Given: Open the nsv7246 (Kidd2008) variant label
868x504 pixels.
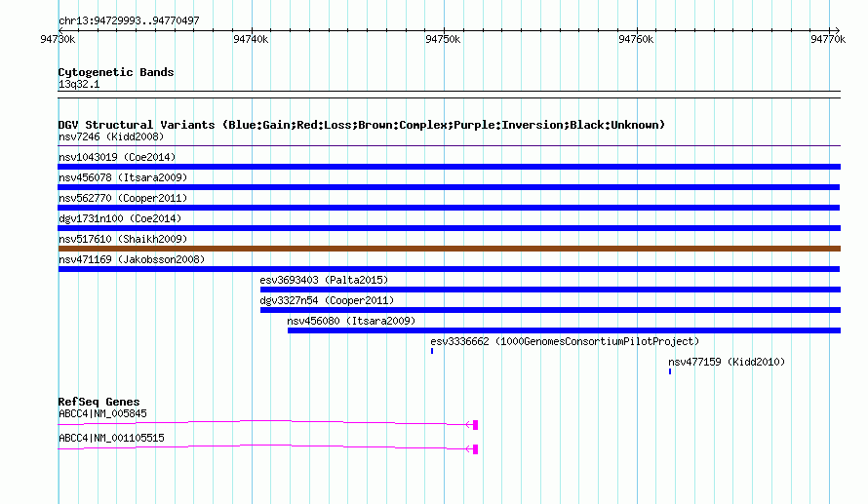Looking at the screenshot, I should pyautogui.click(x=111, y=136).
